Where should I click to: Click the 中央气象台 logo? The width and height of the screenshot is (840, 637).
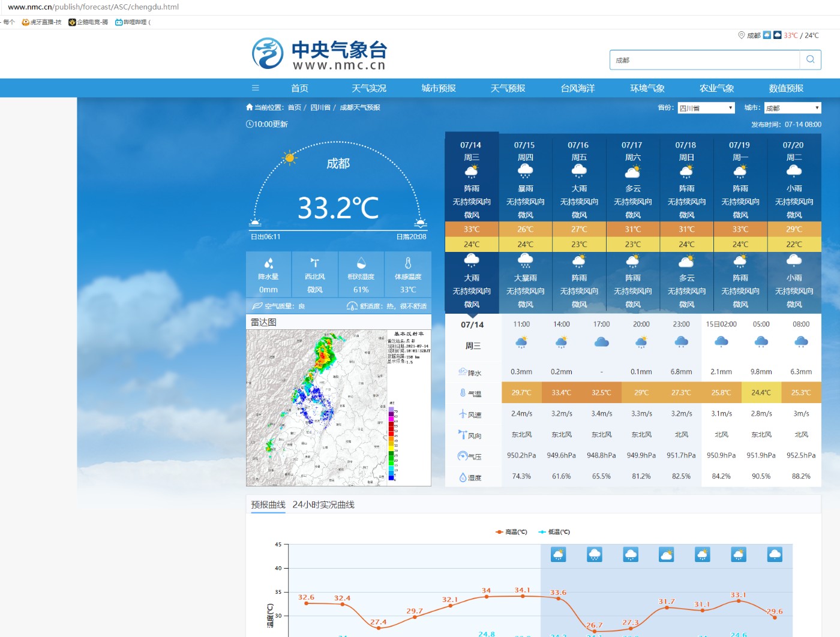point(319,54)
